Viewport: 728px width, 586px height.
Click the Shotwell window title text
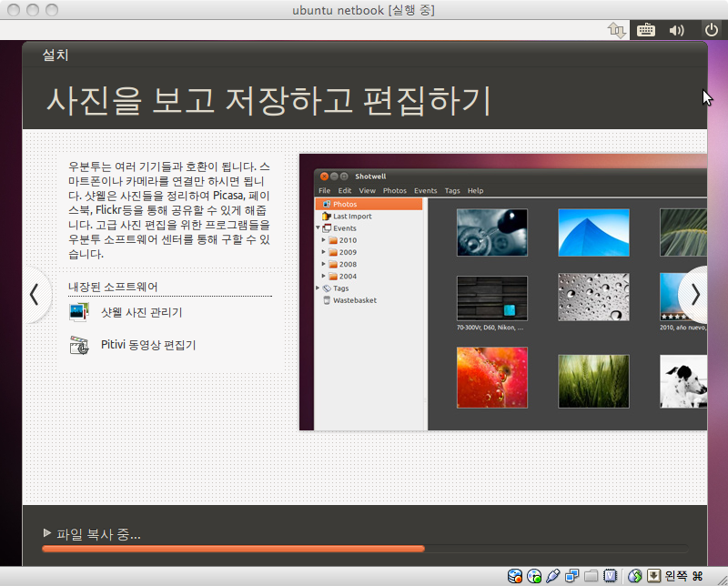tap(370, 177)
